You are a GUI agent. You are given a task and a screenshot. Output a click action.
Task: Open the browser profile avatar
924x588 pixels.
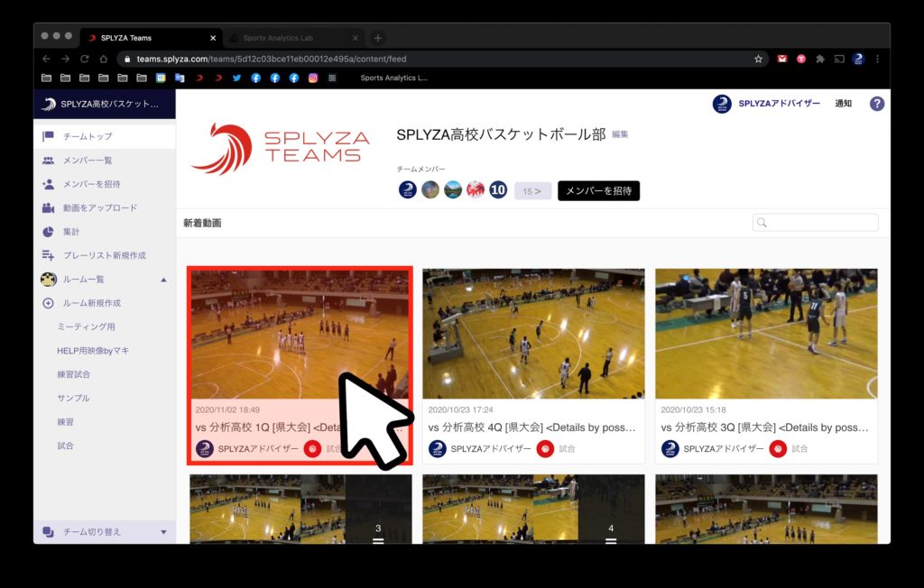858,59
